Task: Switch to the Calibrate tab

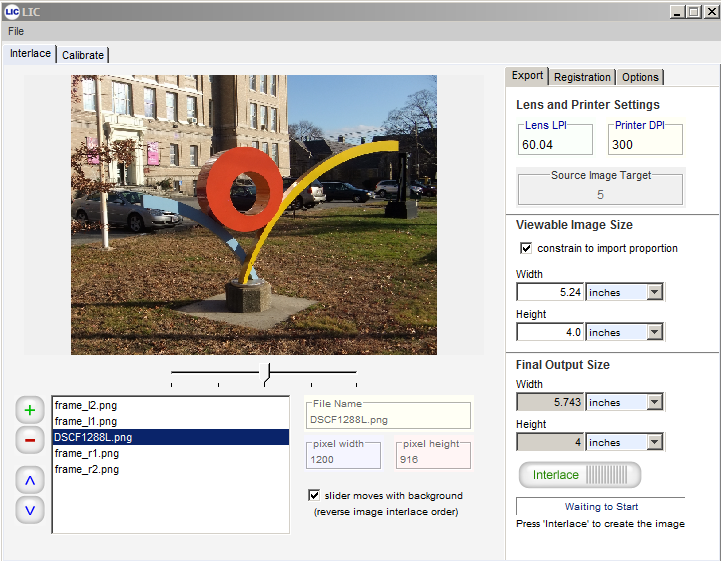Action: 83,55
